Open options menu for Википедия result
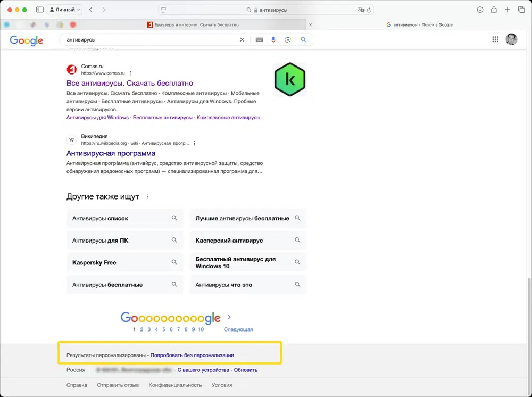This screenshot has height=397, width=532. 195,143
